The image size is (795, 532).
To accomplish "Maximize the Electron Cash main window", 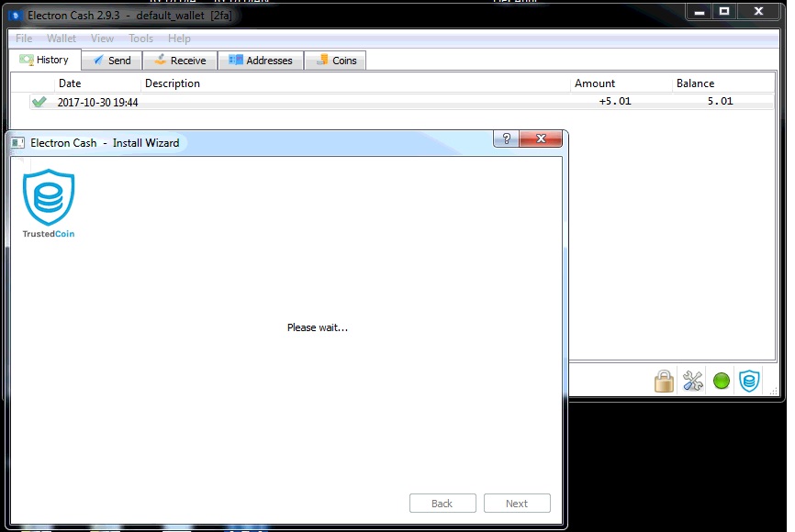I will pyautogui.click(x=724, y=11).
